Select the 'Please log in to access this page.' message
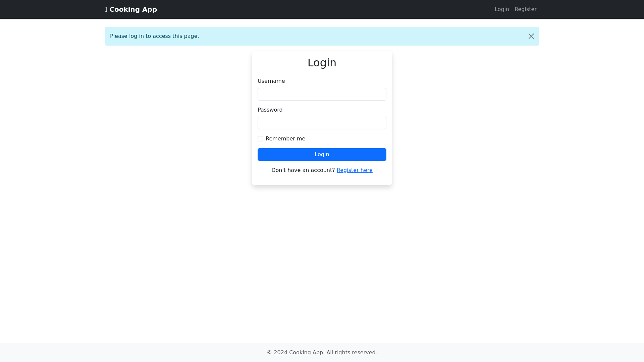The image size is (644, 362). click(154, 36)
